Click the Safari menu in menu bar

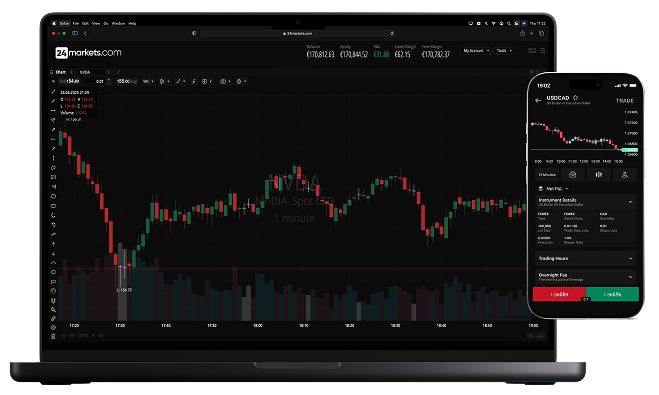64,24
